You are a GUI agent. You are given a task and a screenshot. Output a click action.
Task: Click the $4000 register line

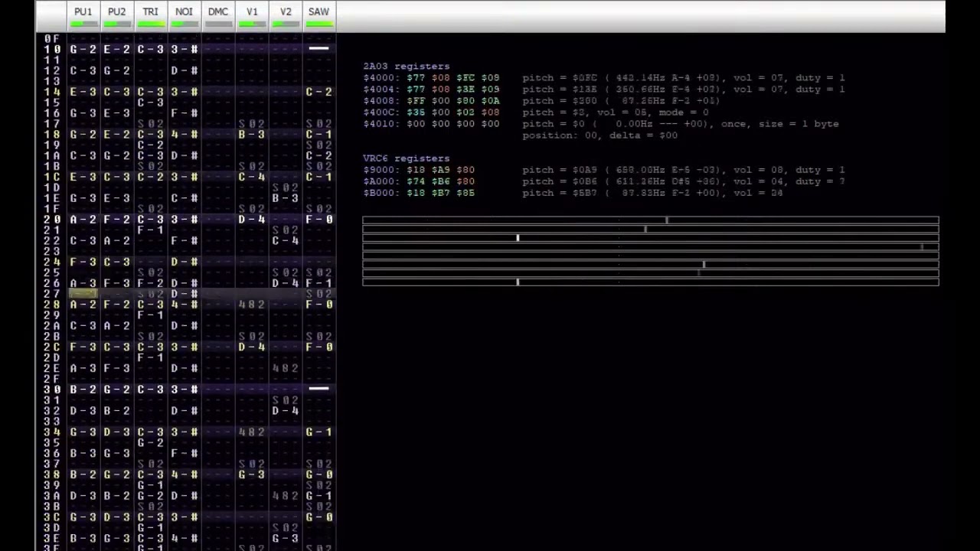[x=603, y=78]
